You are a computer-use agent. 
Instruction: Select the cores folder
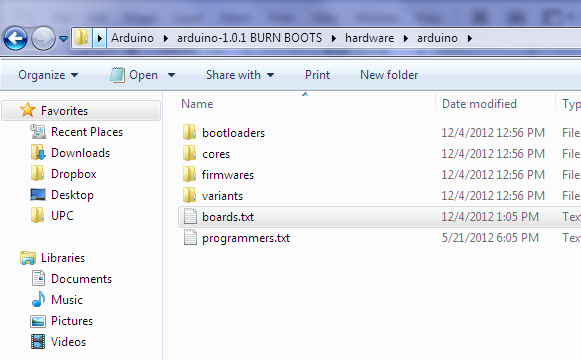[x=216, y=154]
